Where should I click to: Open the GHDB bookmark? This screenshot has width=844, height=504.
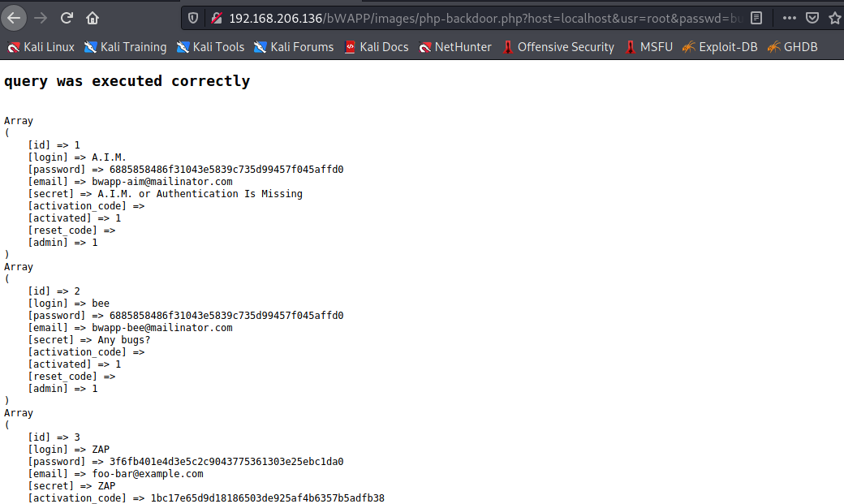(792, 47)
